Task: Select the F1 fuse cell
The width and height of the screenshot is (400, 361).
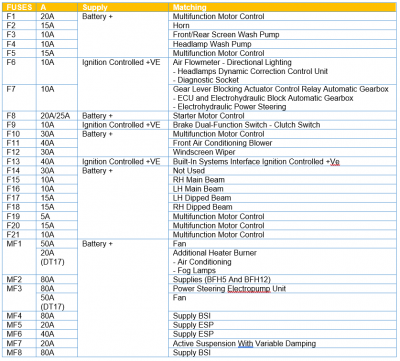Action: click(x=19, y=16)
